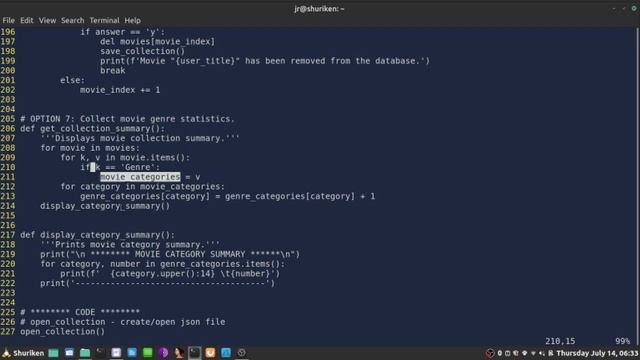Click the 'Prints movie category summary' docstring

(130, 245)
